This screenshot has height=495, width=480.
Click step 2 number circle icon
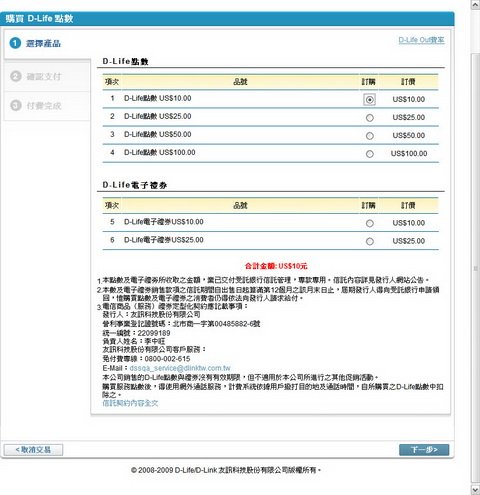pyautogui.click(x=16, y=76)
